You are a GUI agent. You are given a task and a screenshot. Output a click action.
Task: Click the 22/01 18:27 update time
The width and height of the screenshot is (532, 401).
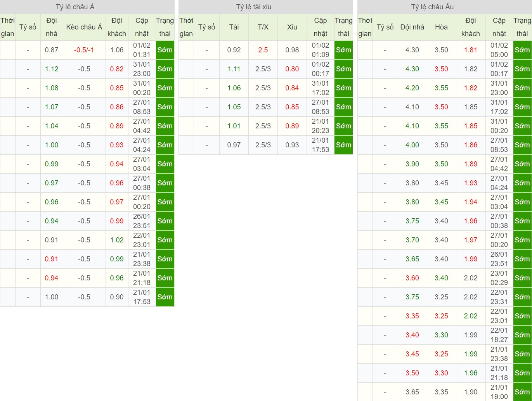coord(499,335)
